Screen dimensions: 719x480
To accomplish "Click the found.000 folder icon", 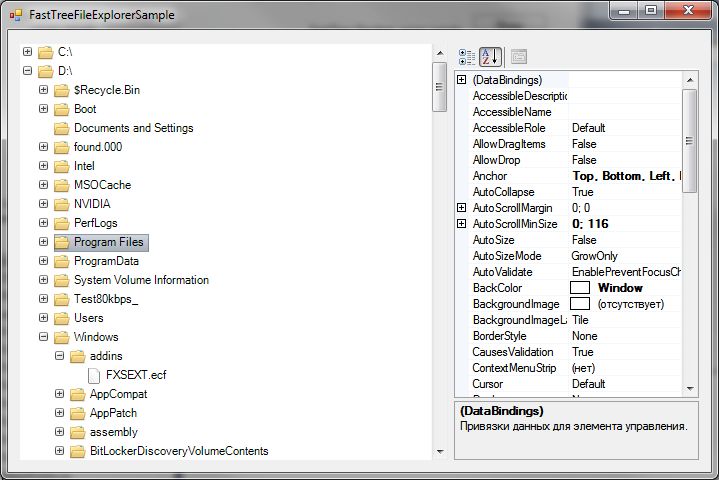I will tap(61, 147).
